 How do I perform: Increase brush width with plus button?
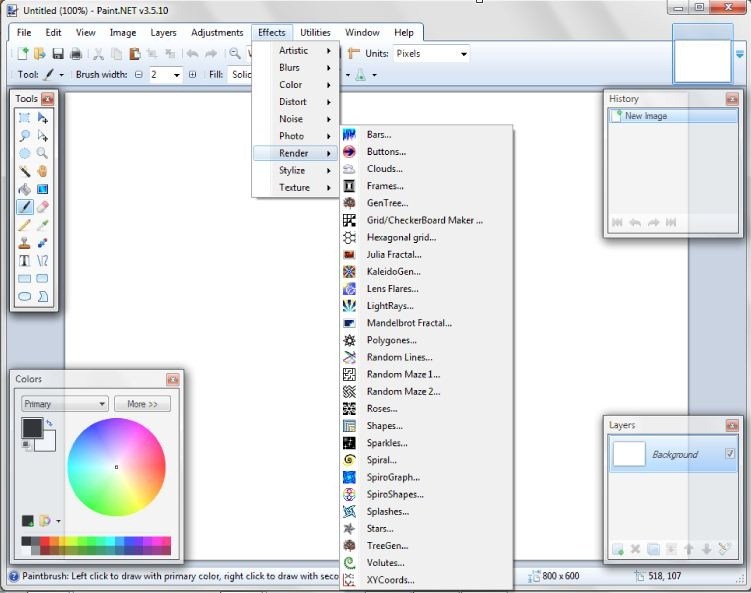pyautogui.click(x=193, y=75)
